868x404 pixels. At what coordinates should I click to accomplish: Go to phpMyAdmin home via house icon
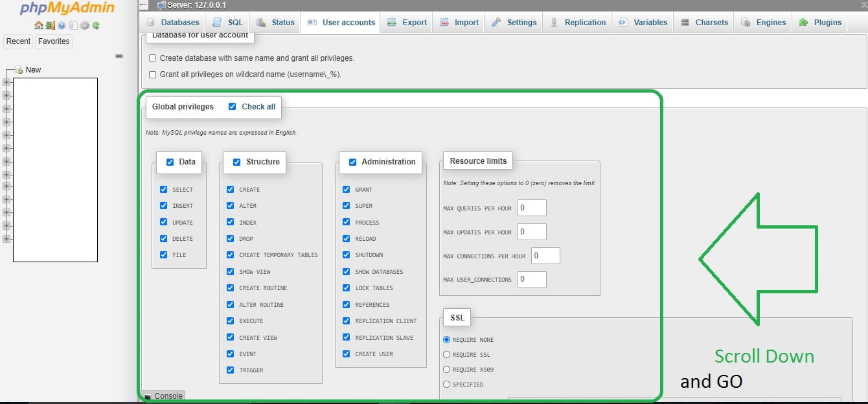tap(39, 25)
